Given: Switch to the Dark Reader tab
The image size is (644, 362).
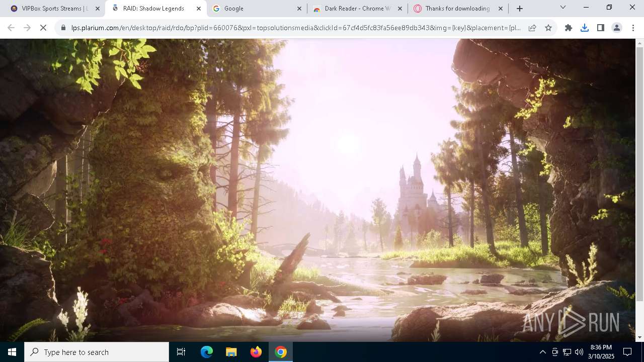Looking at the screenshot, I should pyautogui.click(x=357, y=9).
